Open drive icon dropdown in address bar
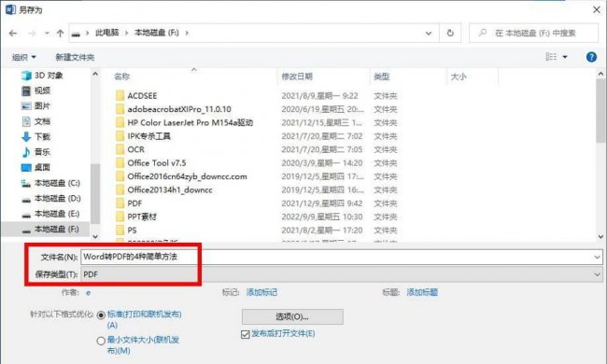This screenshot has height=364, width=607. tap(88, 34)
